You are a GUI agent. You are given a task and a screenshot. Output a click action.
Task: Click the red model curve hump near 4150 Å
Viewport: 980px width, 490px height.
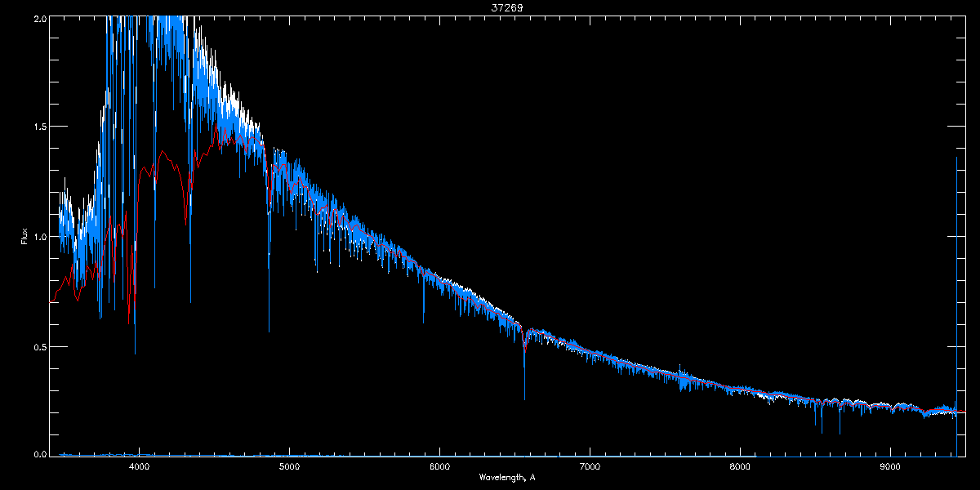point(163,152)
